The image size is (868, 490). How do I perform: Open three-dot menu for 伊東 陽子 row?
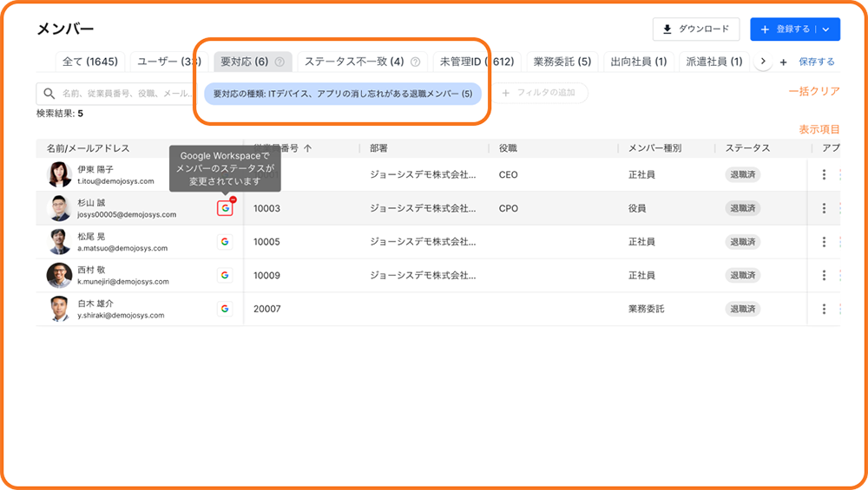pos(824,174)
